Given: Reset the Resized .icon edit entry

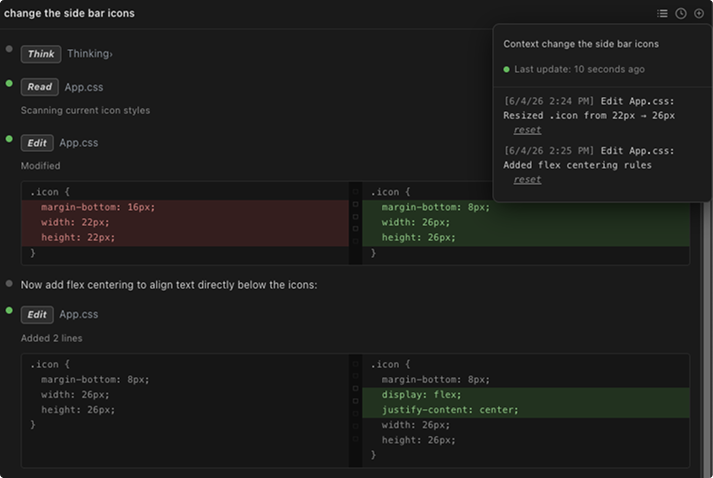Looking at the screenshot, I should [x=527, y=130].
